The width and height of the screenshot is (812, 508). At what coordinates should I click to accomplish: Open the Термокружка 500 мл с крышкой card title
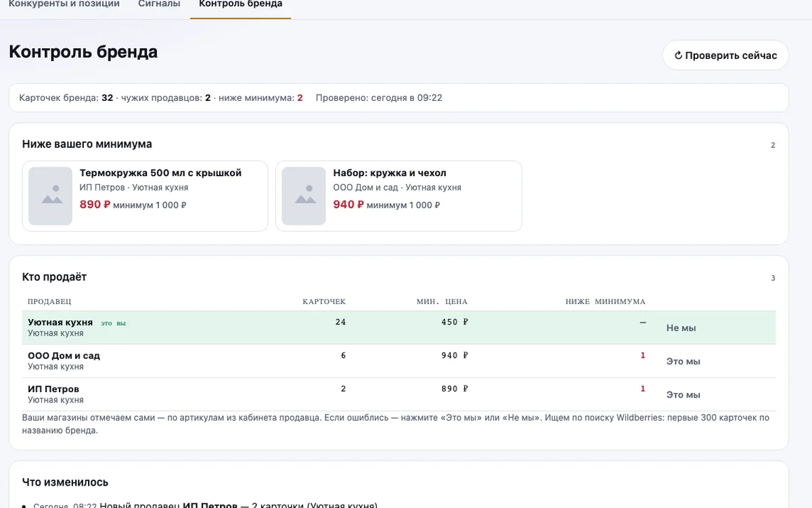[160, 173]
